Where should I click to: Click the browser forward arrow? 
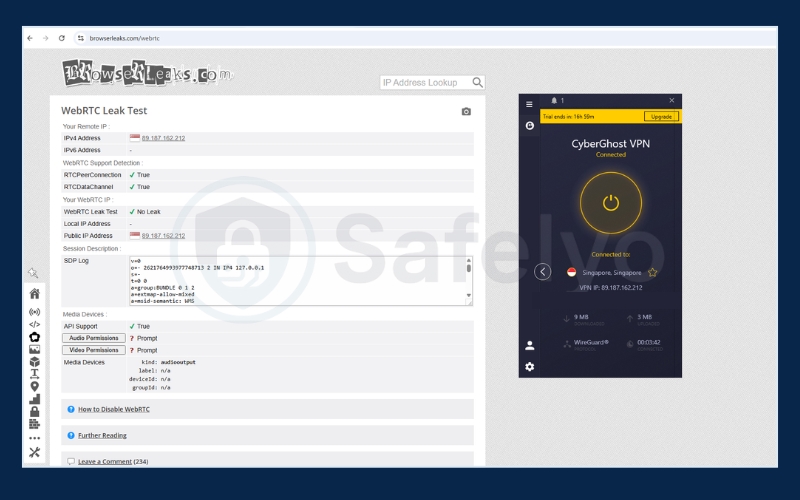click(x=45, y=38)
